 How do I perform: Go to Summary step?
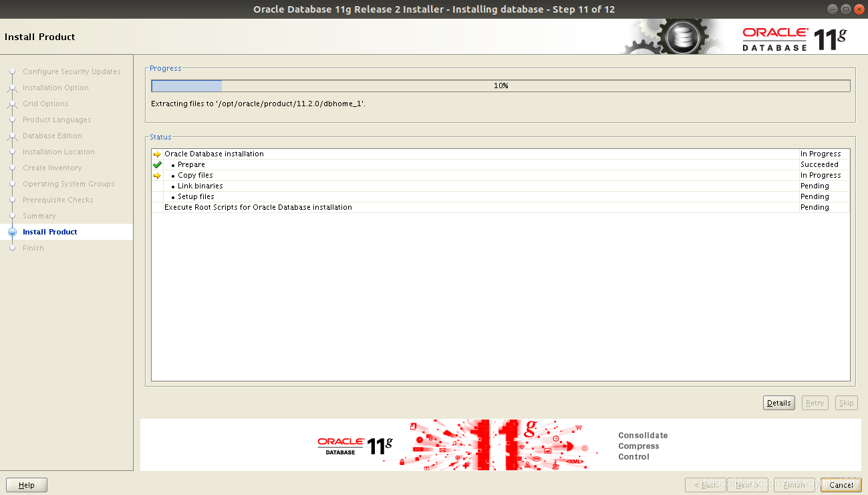[x=39, y=216]
